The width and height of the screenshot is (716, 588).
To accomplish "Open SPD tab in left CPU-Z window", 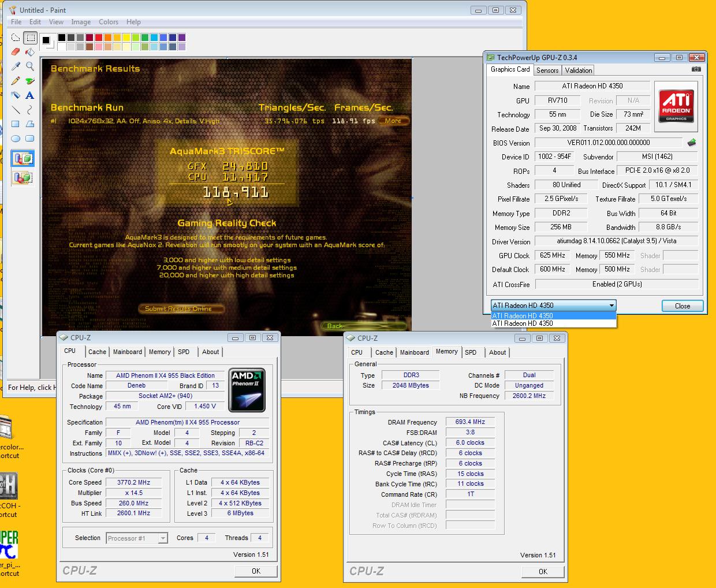I will pos(184,352).
